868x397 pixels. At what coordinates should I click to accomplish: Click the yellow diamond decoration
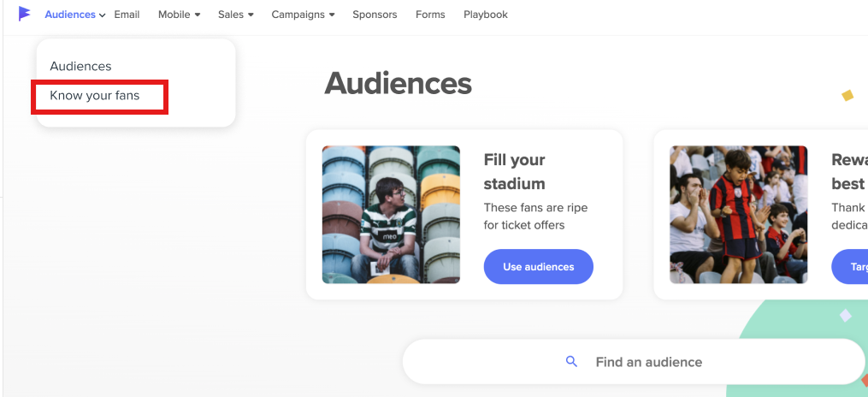click(x=847, y=95)
